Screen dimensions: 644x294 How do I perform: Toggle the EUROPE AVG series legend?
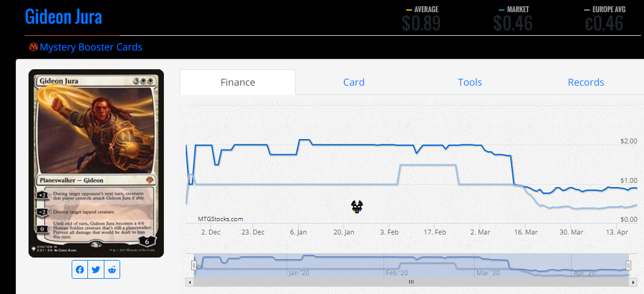(605, 9)
